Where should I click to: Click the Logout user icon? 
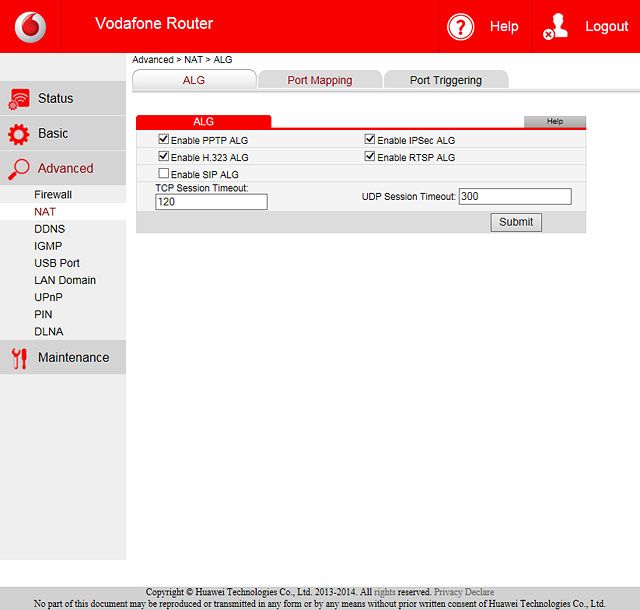555,27
